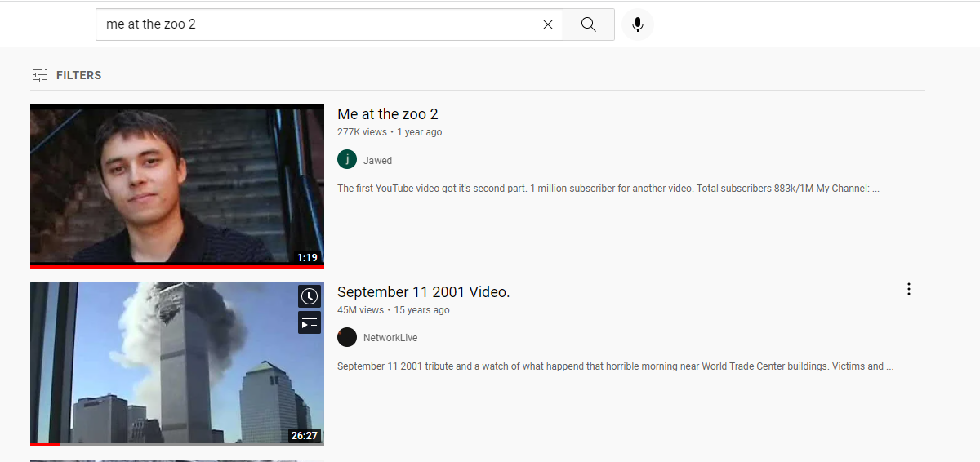
Task: Click the 26:27 duration badge
Action: [304, 435]
